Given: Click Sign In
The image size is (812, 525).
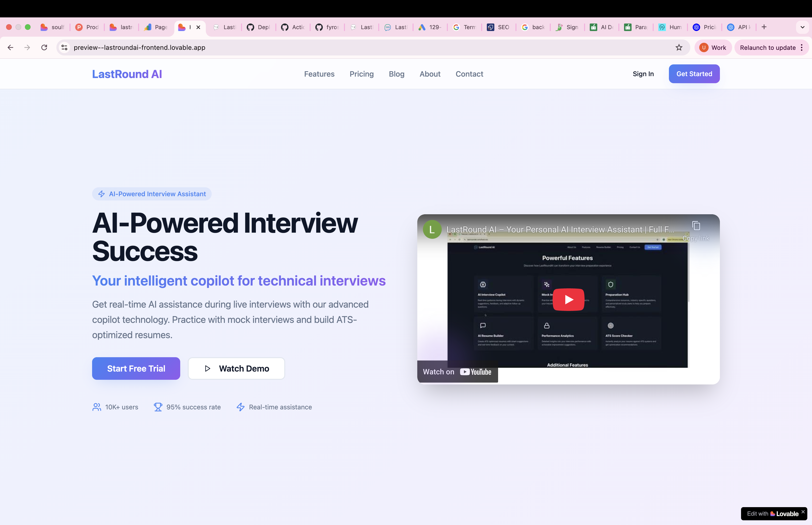Looking at the screenshot, I should [643, 74].
